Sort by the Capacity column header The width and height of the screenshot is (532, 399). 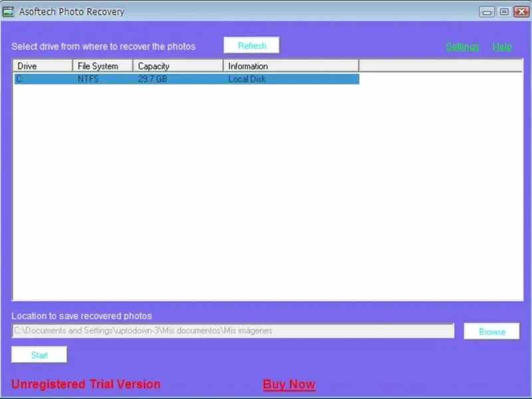tap(178, 66)
